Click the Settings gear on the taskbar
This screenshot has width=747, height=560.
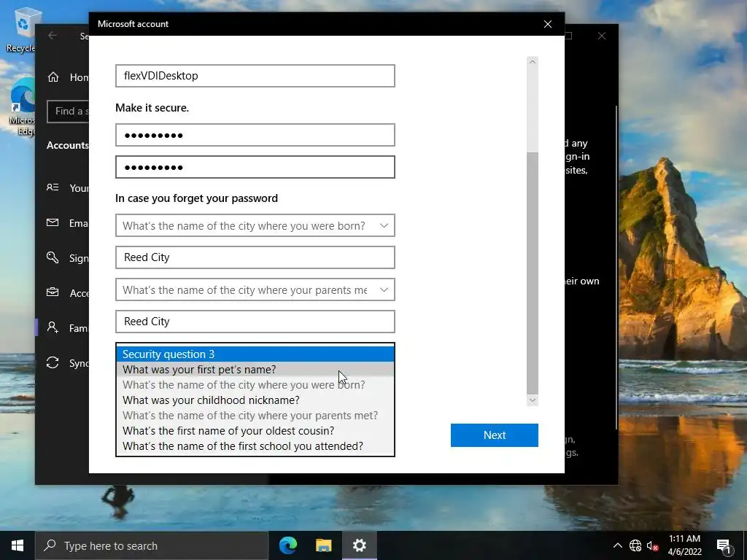(359, 545)
